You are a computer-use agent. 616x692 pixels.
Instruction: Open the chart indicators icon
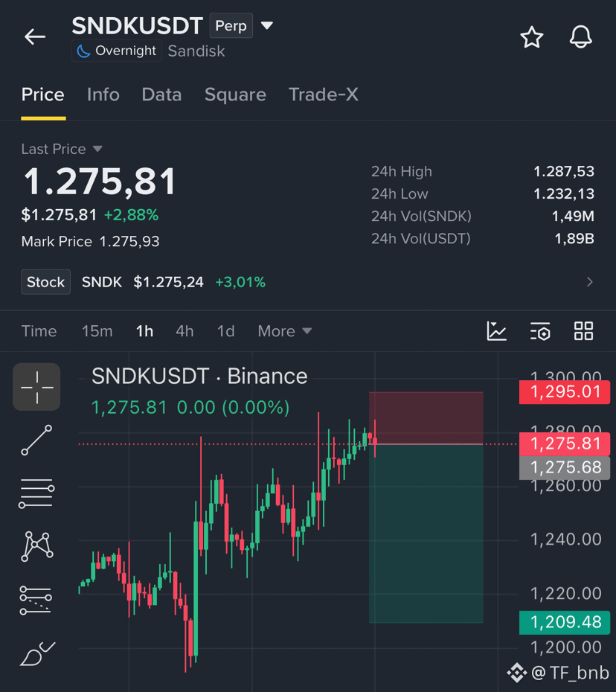pos(496,331)
